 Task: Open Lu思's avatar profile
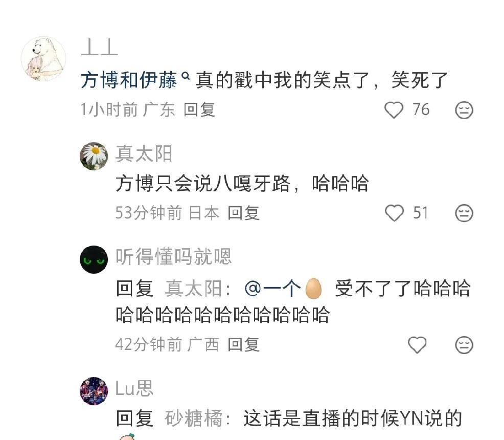point(94,391)
